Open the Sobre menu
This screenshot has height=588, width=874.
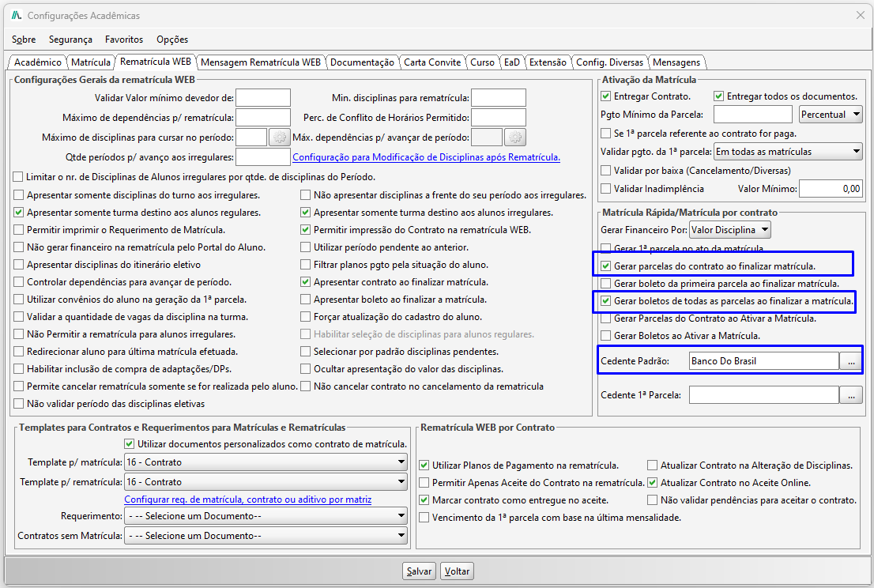24,40
